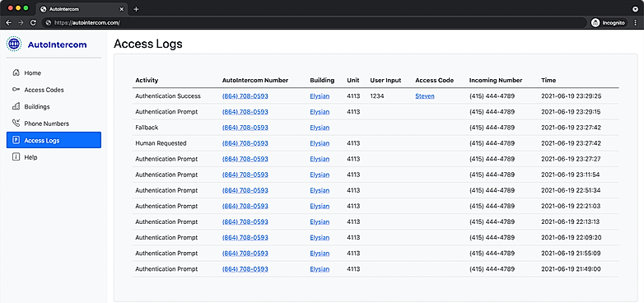Viewport: 644px width, 303px height.
Task: Click the Fallback activity cell
Action: [147, 128]
